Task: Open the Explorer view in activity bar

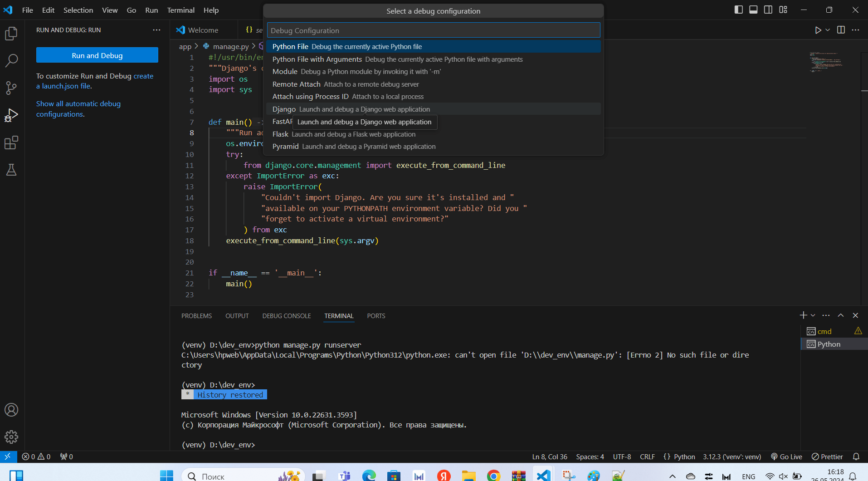Action: coord(11,34)
